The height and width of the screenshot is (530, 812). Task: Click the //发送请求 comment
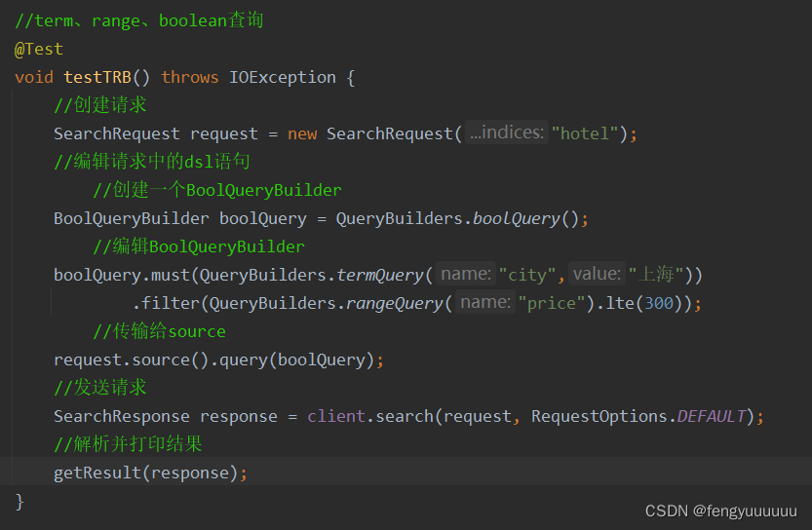pos(100,388)
